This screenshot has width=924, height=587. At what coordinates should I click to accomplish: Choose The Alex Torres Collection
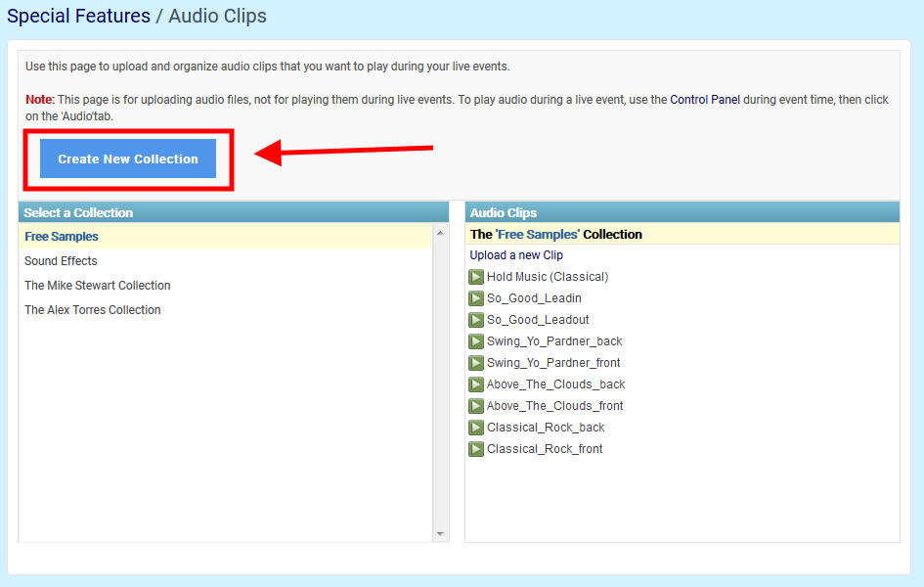click(x=93, y=310)
